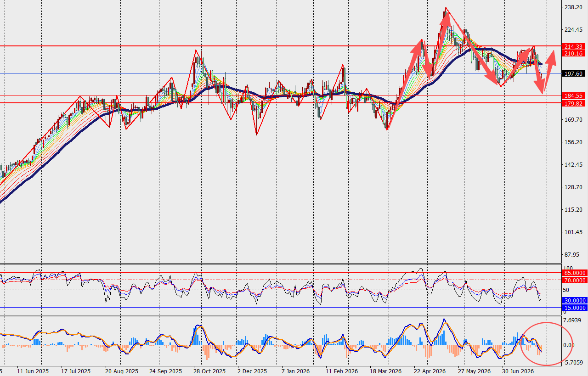Select the 30 Jun 2026 date label

pyautogui.click(x=518, y=371)
